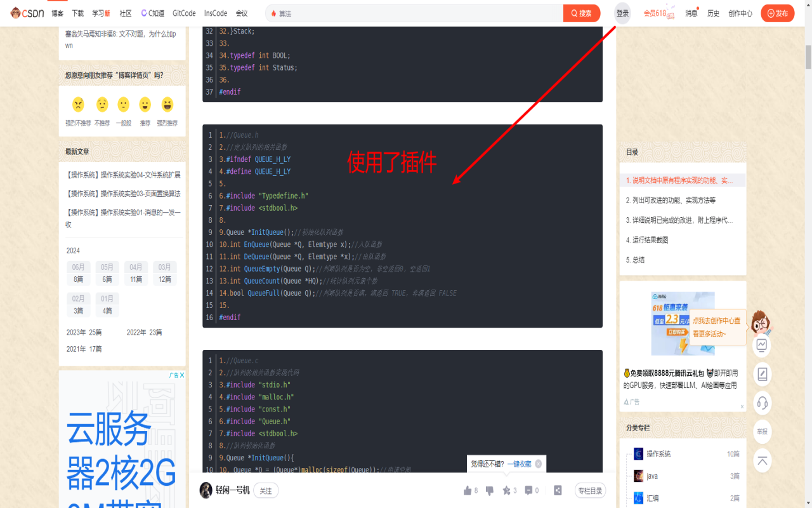Click the writing notebook icon in the floating sidebar

pos(762,374)
